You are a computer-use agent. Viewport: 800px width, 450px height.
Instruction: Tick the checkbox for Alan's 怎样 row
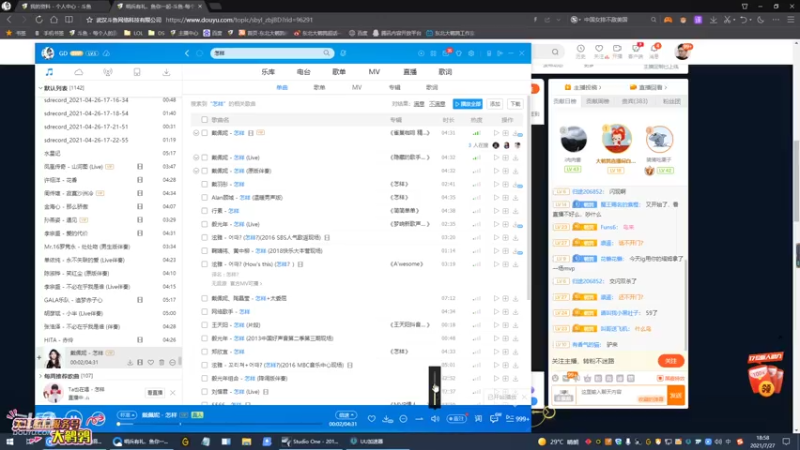pyautogui.click(x=205, y=197)
